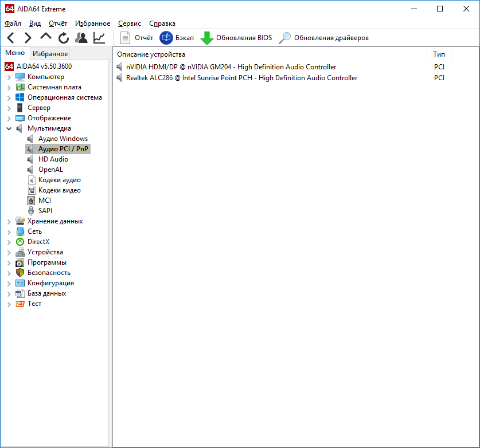The image size is (480, 448).
Task: Expand the Компьютер tree node
Action: 9,77
